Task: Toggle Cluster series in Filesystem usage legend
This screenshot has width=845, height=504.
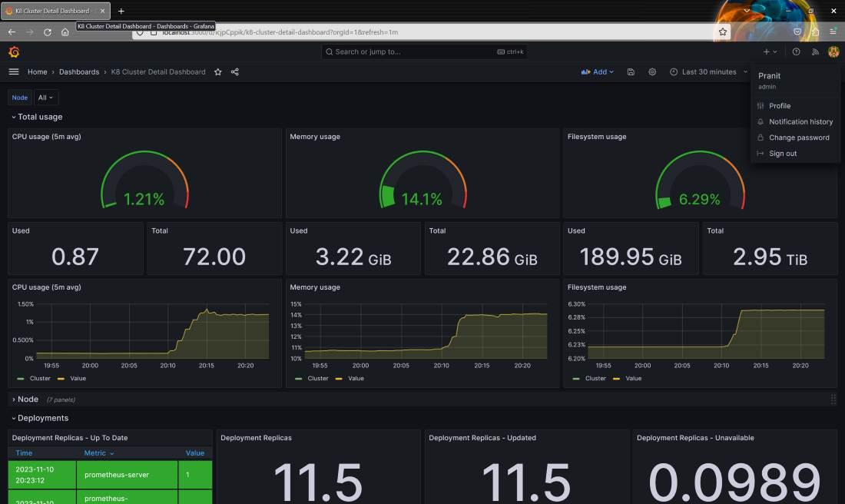Action: point(595,379)
